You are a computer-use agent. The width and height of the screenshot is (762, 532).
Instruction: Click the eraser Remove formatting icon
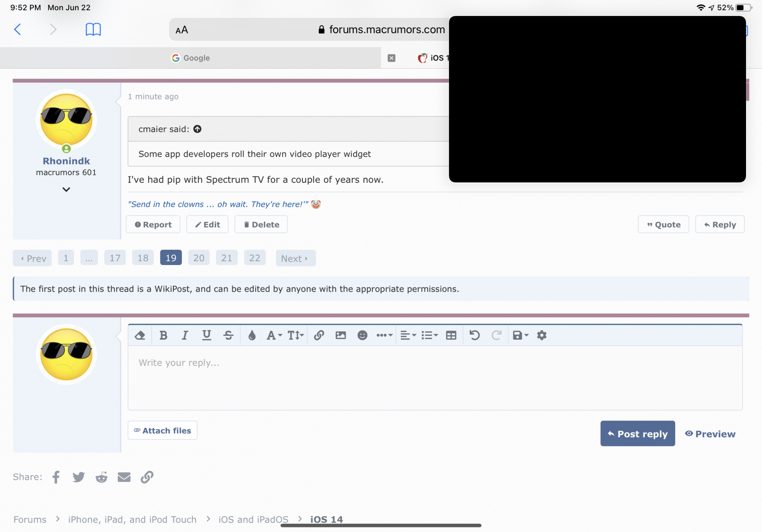pyautogui.click(x=140, y=335)
